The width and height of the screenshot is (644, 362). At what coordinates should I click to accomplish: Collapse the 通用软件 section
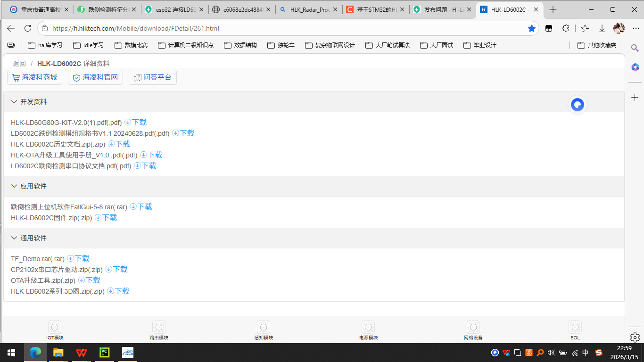[x=14, y=238]
